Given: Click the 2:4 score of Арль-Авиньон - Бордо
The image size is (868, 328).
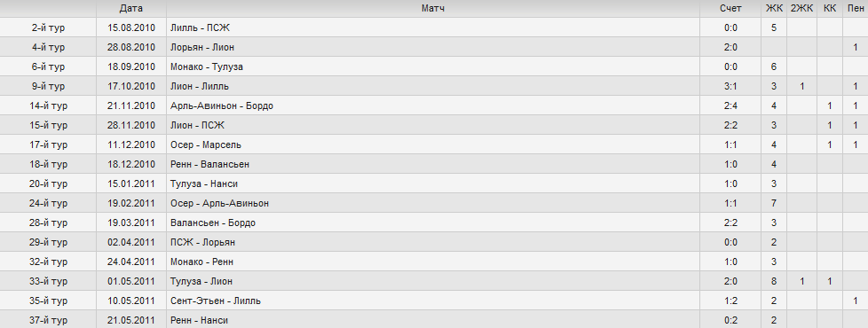Looking at the screenshot, I should [730, 105].
